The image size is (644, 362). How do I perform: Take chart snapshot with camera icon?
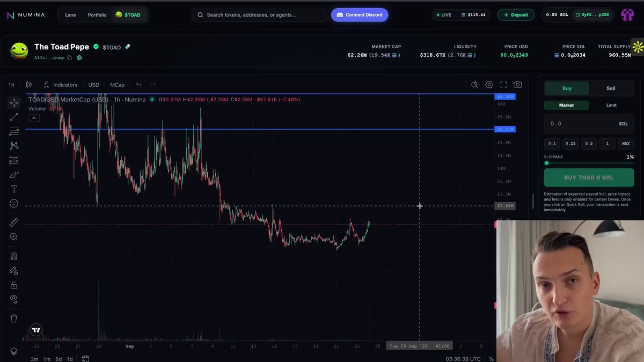pyautogui.click(x=517, y=85)
